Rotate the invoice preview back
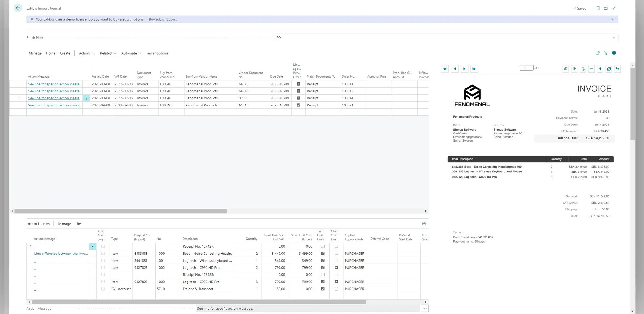The image size is (644, 314). [x=618, y=69]
